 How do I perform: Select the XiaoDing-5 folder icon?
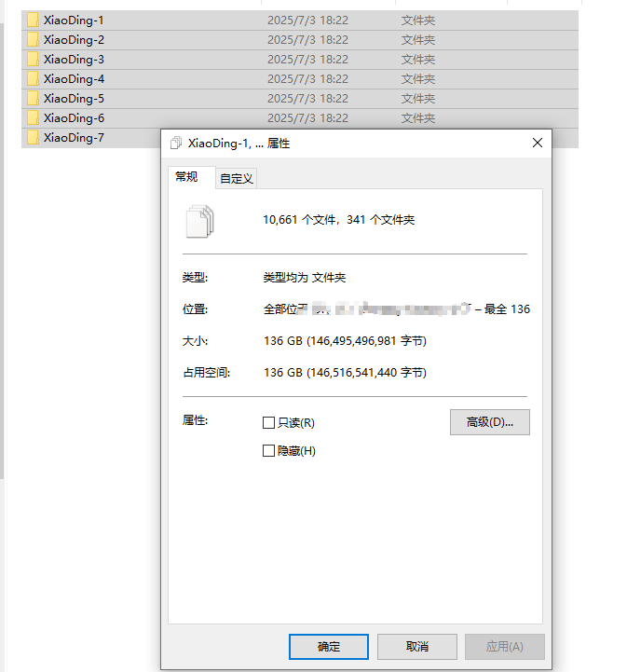pyautogui.click(x=33, y=99)
